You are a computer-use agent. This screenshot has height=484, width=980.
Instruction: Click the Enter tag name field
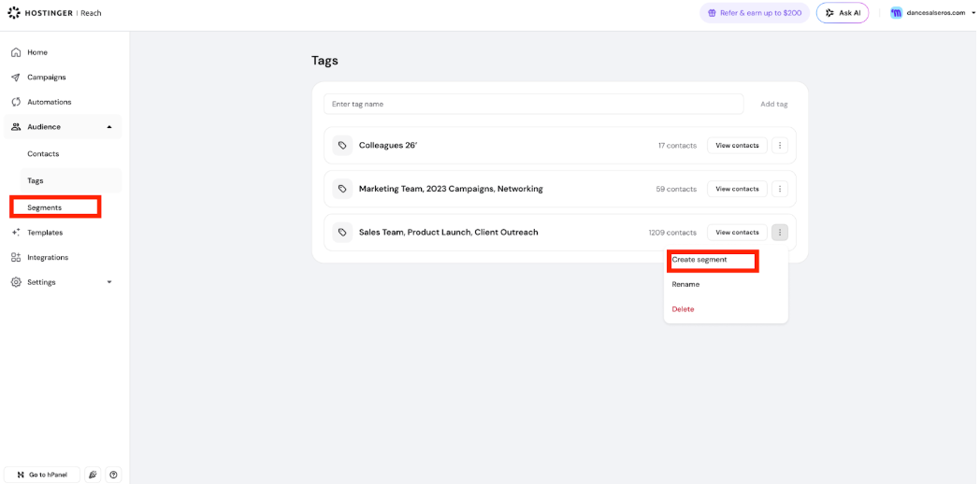coord(533,104)
